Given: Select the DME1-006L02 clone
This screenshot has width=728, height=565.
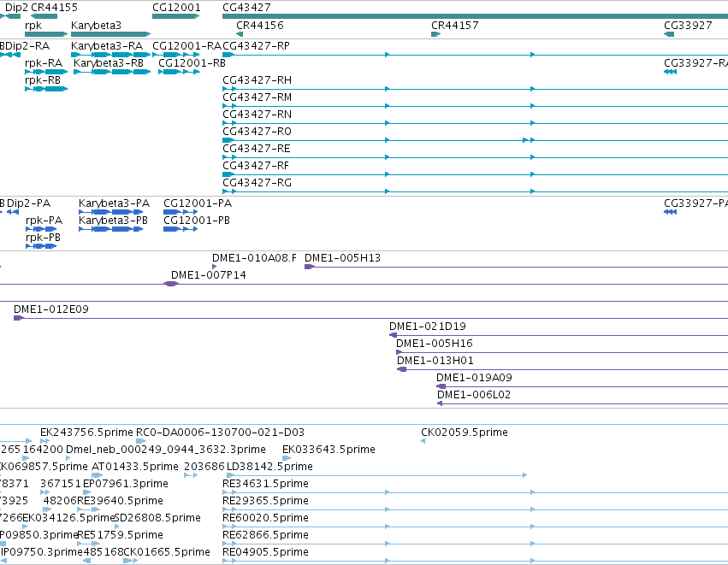Looking at the screenshot, I should (474, 396).
